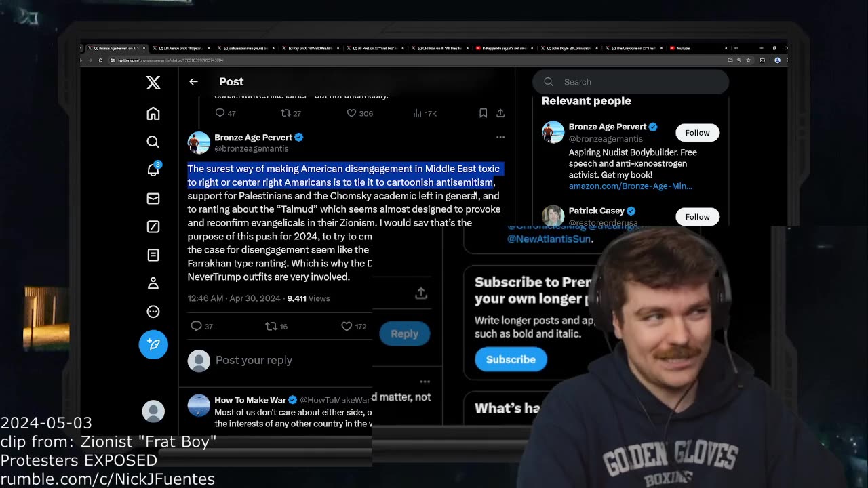Switch to AF Post on X browser tab
The width and height of the screenshot is (868, 488).
[375, 48]
